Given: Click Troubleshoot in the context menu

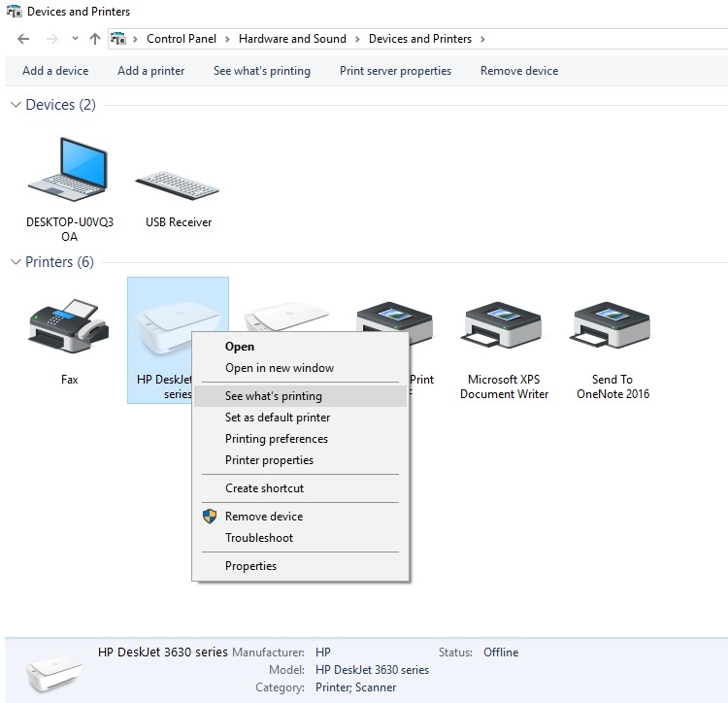Looking at the screenshot, I should point(259,538).
